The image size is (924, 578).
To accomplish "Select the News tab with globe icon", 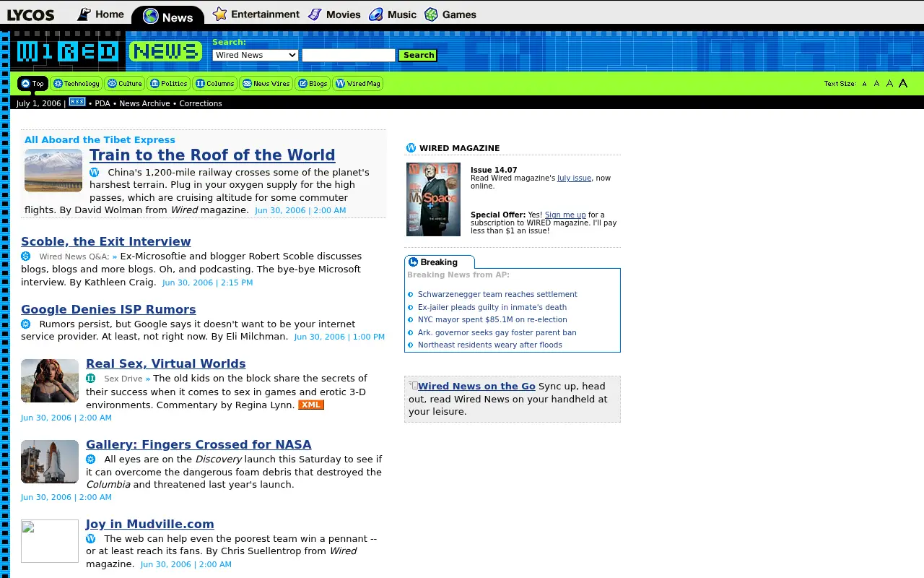I will (x=168, y=17).
